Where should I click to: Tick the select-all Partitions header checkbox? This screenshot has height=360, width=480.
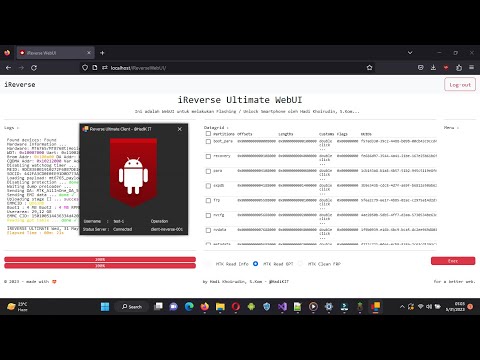click(x=208, y=134)
